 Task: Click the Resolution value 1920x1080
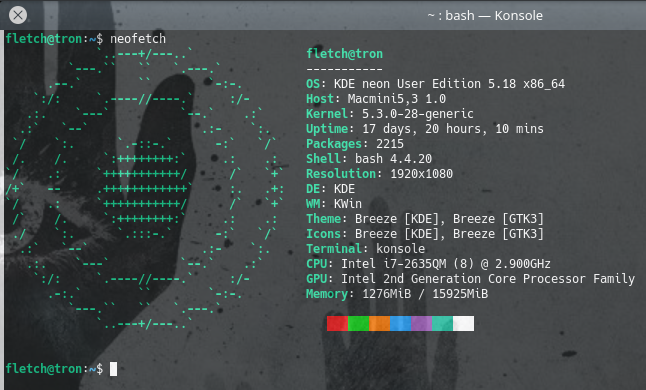coord(421,174)
